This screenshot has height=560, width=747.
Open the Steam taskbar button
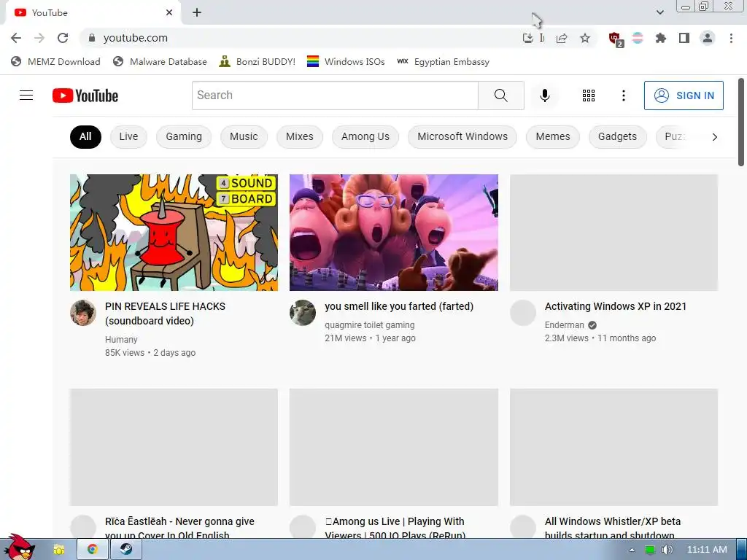point(126,549)
